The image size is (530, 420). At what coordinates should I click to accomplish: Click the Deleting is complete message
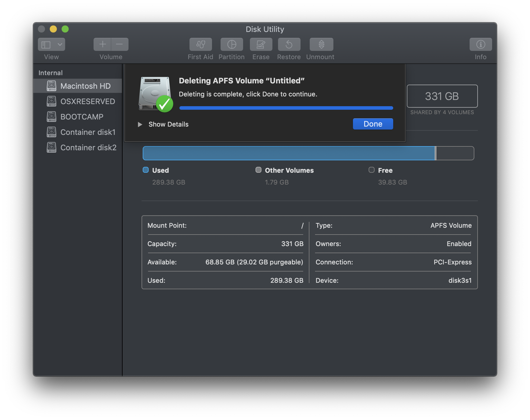pyautogui.click(x=248, y=94)
